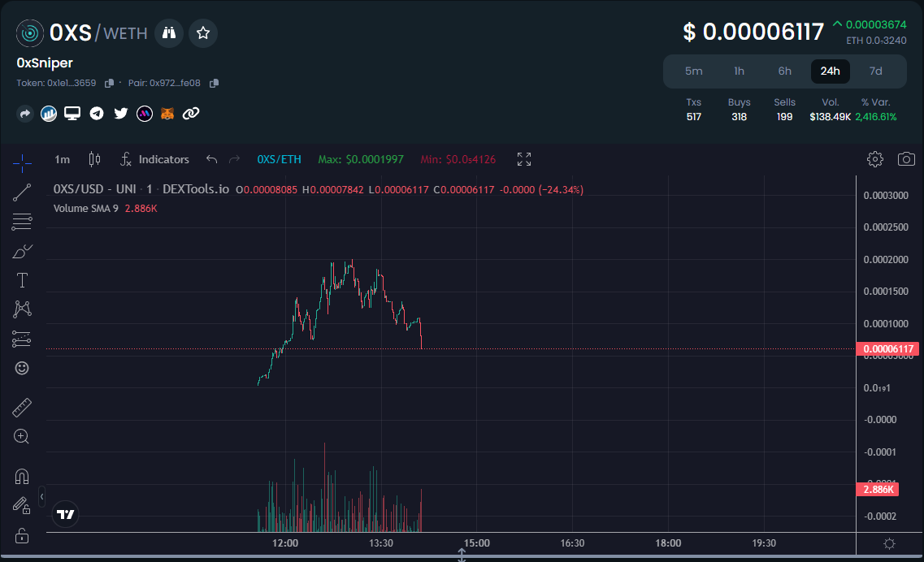Switch to the 5m tab
The height and width of the screenshot is (562, 924).
[693, 71]
